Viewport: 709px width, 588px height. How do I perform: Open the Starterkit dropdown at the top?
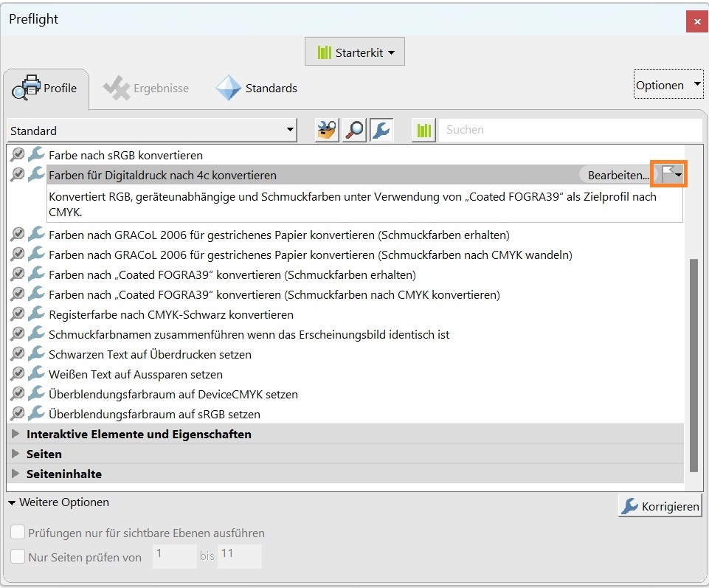click(354, 52)
